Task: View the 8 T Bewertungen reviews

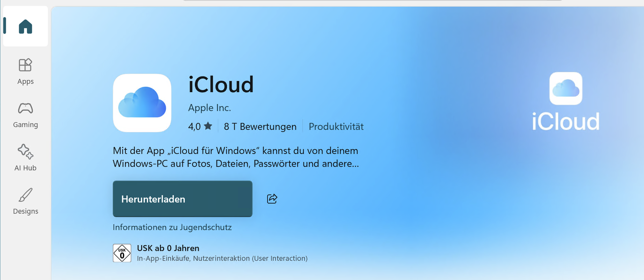Action: tap(260, 126)
